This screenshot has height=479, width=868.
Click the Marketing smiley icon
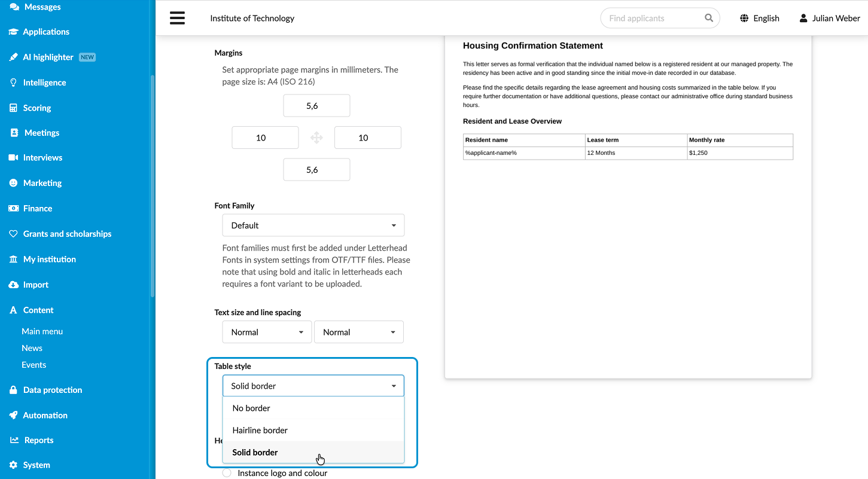click(x=13, y=183)
